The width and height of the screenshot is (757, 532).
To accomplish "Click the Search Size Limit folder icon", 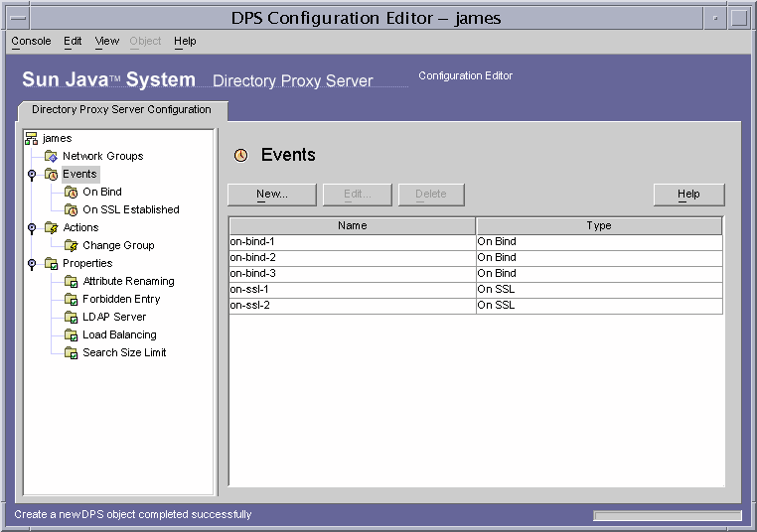I will click(71, 352).
